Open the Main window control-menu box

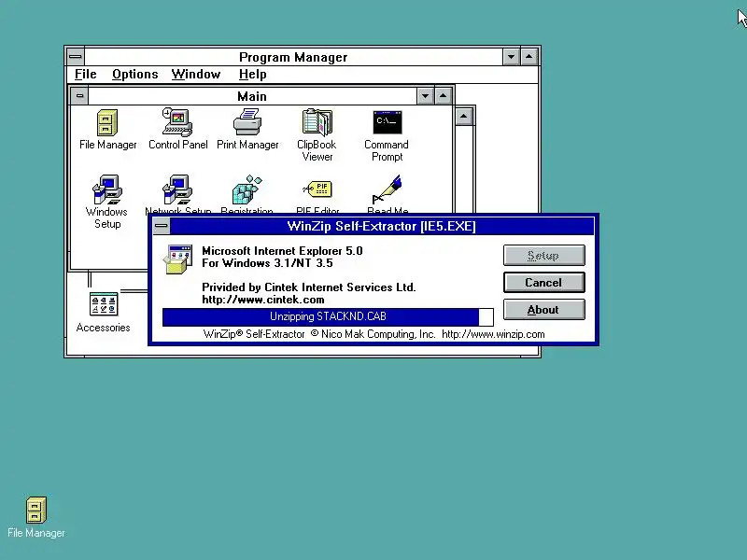pos(79,96)
